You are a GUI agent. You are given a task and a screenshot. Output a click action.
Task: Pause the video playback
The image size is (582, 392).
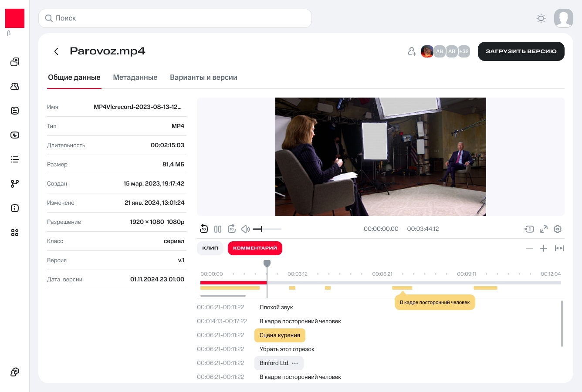218,229
